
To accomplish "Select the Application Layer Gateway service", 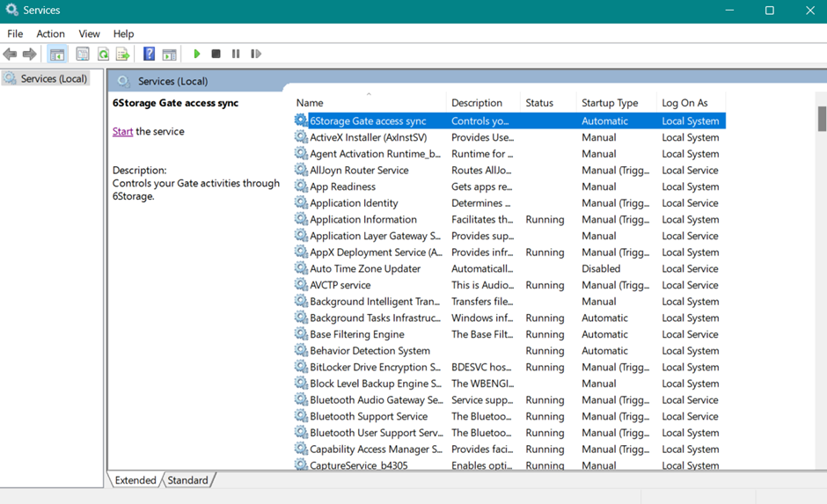I will click(509, 236).
